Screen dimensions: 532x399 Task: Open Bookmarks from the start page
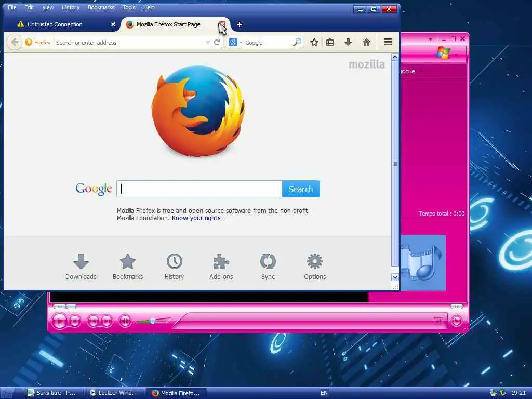pos(128,267)
